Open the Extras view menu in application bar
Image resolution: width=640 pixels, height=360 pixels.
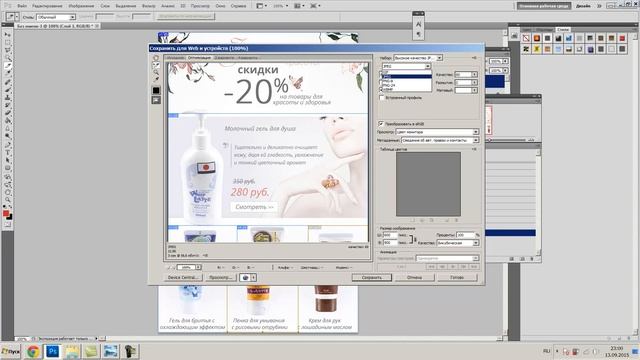click(x=262, y=6)
